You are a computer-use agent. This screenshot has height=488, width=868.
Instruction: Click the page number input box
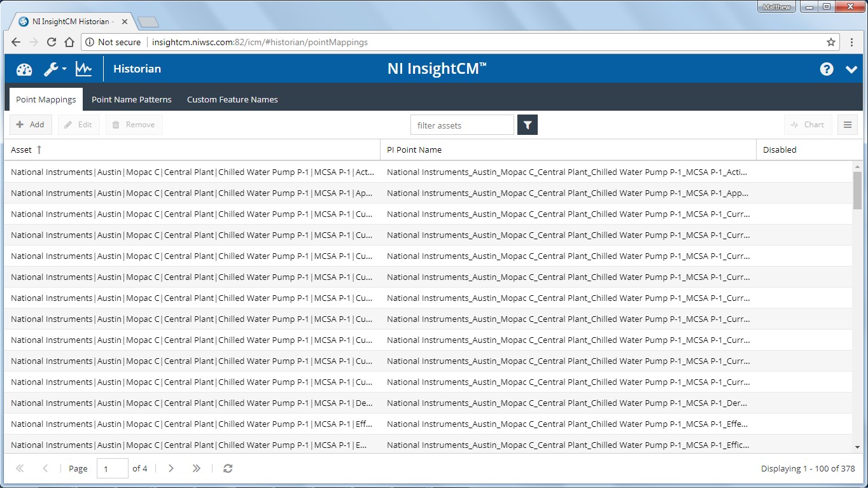tap(112, 469)
